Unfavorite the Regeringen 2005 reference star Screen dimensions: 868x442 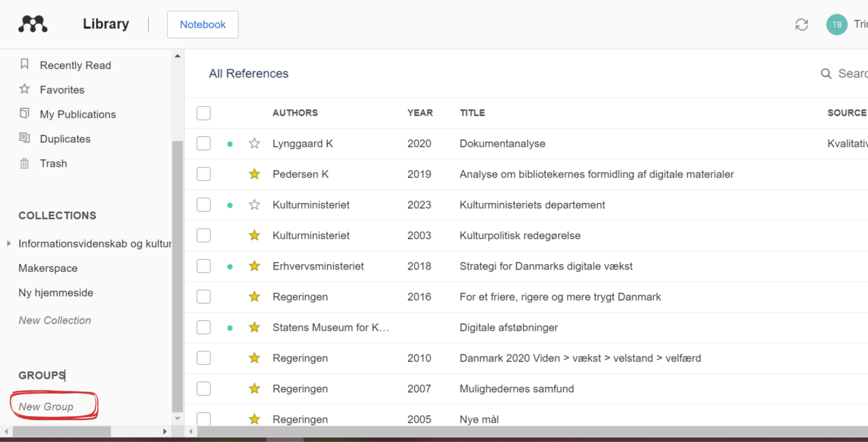click(254, 419)
